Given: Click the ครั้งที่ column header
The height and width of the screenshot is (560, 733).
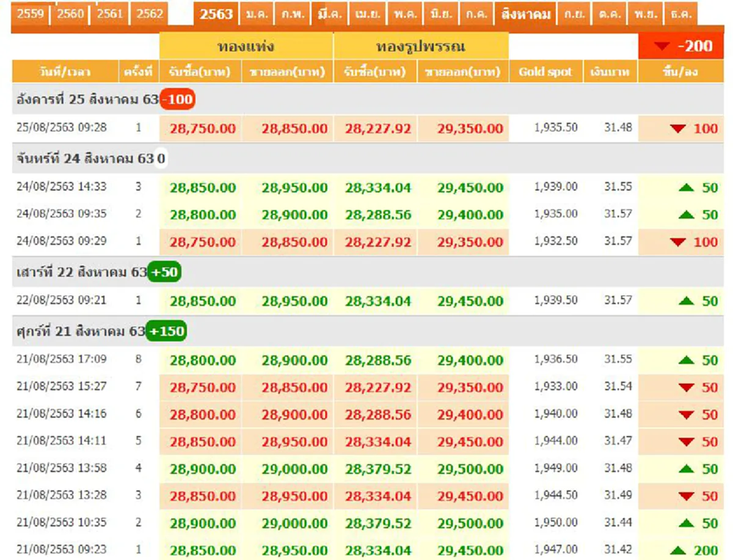Looking at the screenshot, I should pyautogui.click(x=137, y=72).
